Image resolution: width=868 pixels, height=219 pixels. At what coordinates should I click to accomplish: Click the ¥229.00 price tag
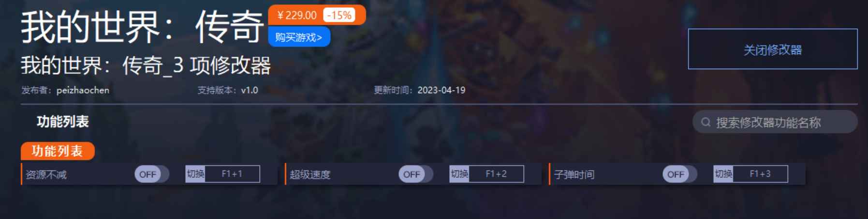click(297, 16)
